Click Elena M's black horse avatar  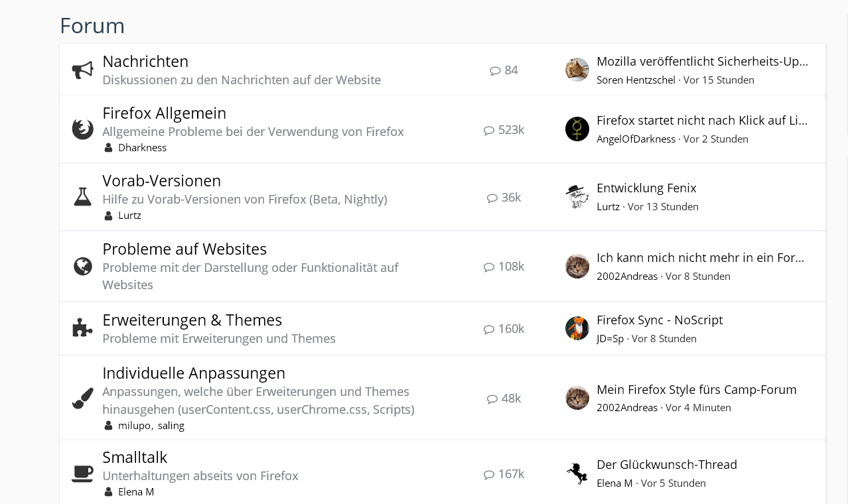(577, 473)
